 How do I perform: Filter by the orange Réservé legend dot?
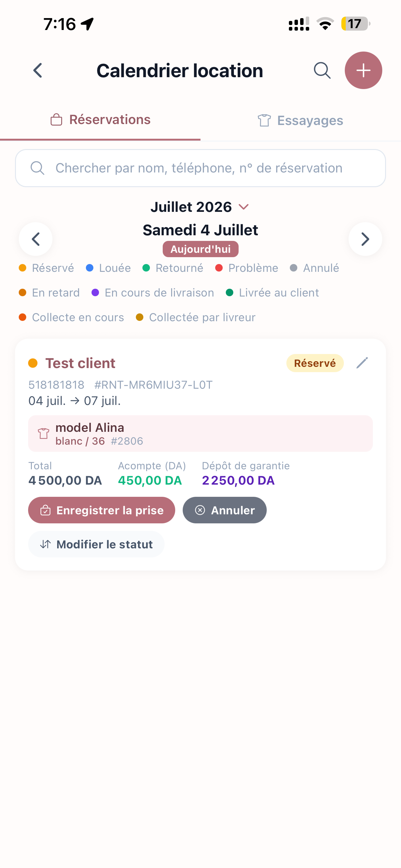tap(22, 268)
